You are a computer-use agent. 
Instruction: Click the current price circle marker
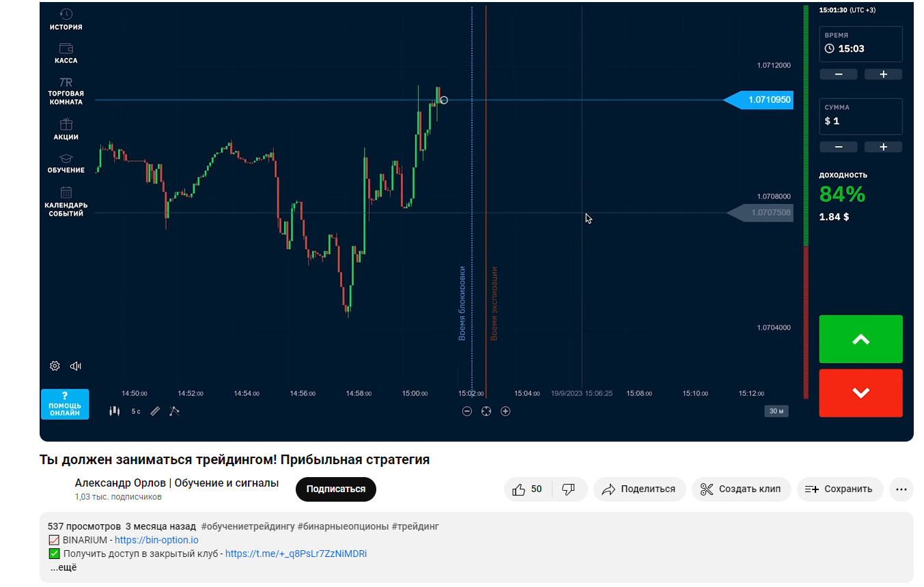coord(444,100)
